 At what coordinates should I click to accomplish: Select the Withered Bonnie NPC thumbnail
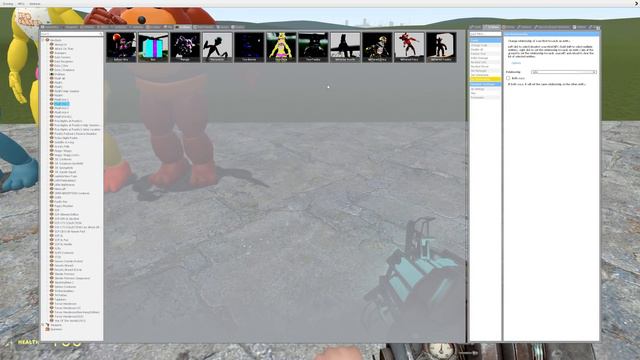(x=345, y=47)
